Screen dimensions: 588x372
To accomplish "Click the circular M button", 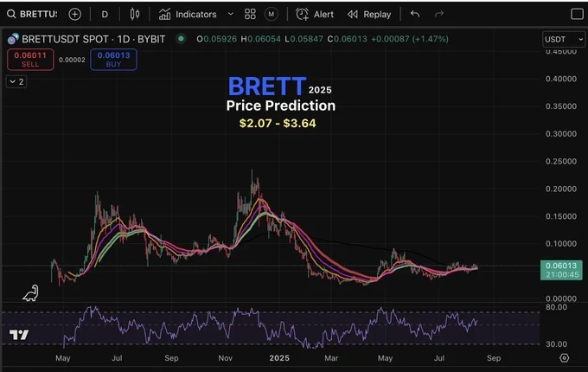I will coord(272,14).
